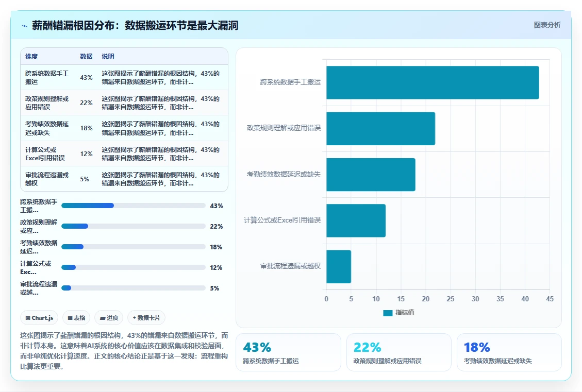
Task: Click table cell 政策规则理解或应用错误
Action: (x=47, y=103)
